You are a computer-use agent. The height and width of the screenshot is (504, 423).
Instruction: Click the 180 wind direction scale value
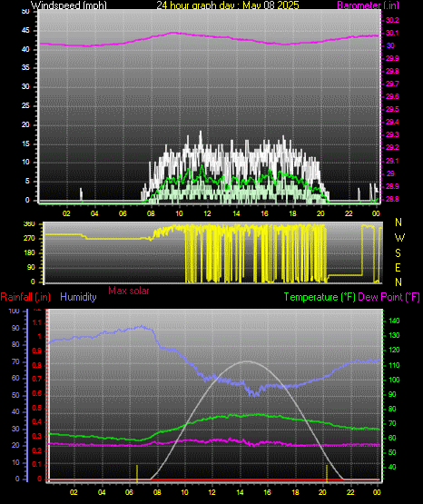click(x=29, y=253)
